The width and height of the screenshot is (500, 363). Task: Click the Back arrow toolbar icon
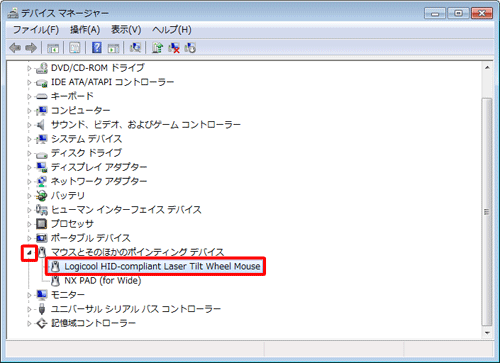coord(15,48)
